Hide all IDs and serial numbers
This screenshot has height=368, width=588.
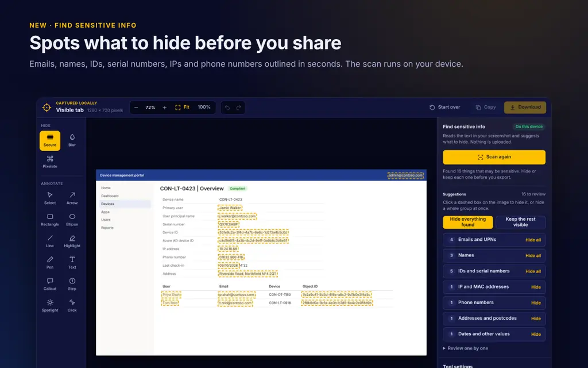coord(533,271)
